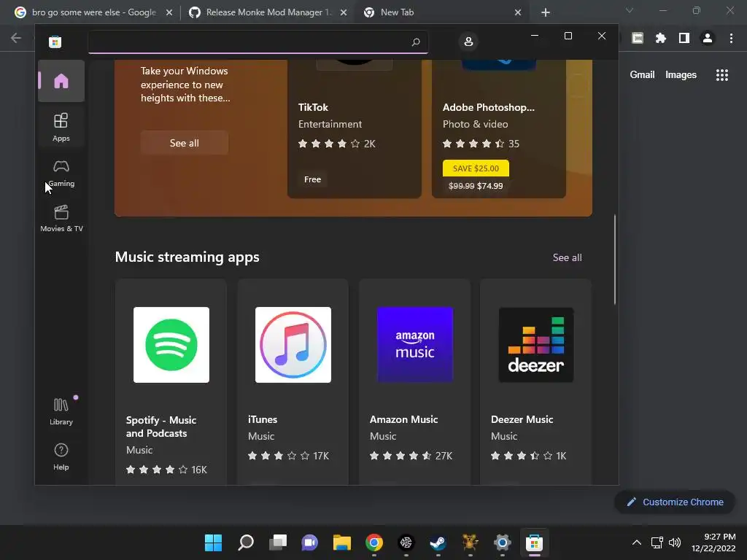Image resolution: width=747 pixels, height=560 pixels.
Task: Close the New Tab tab
Action: click(518, 12)
